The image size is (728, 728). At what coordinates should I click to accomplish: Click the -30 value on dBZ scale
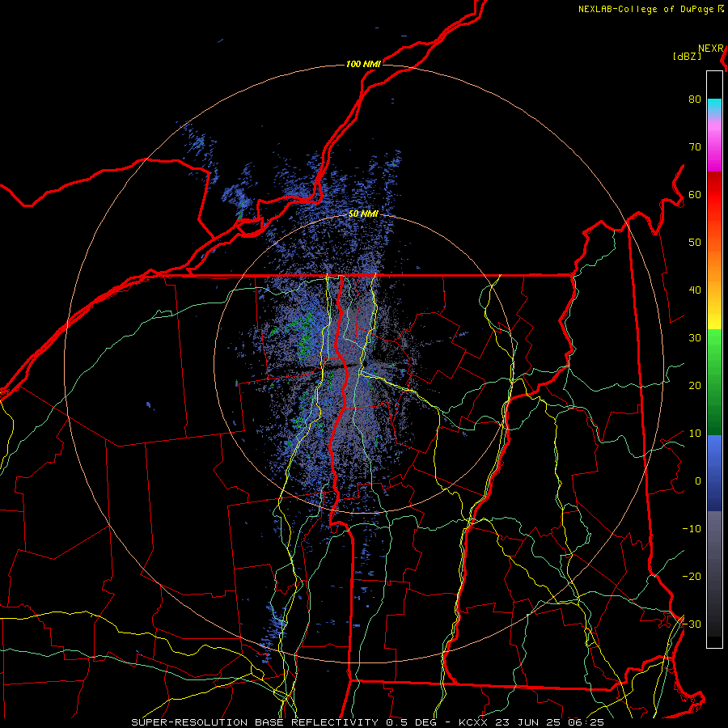(x=692, y=624)
